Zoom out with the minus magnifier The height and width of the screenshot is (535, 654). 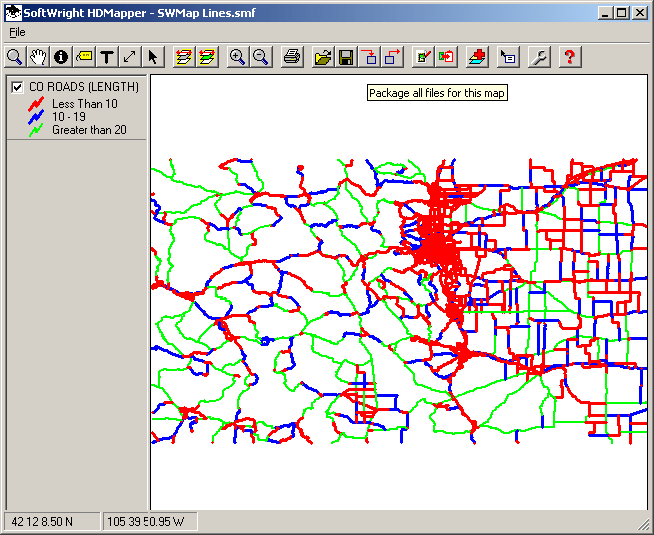261,57
